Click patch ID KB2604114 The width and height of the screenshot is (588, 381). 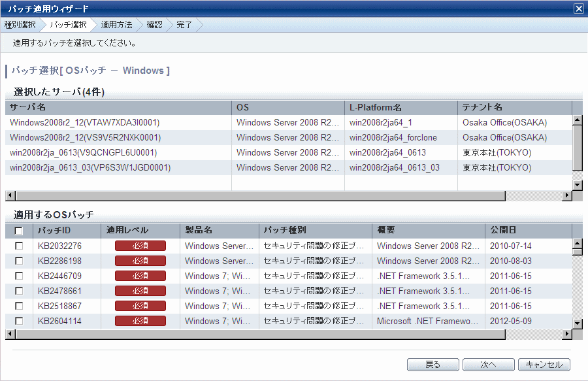point(59,321)
